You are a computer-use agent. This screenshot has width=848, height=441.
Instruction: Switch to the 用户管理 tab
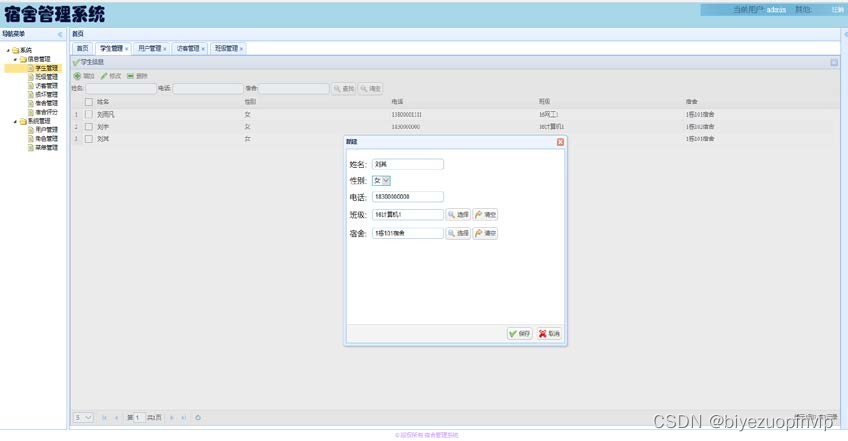(x=149, y=49)
